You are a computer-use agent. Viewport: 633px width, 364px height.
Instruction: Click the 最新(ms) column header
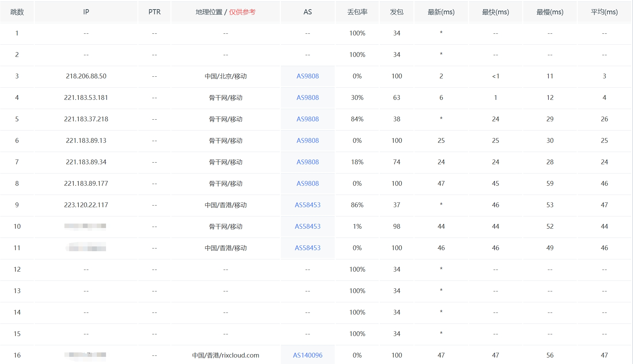click(441, 12)
